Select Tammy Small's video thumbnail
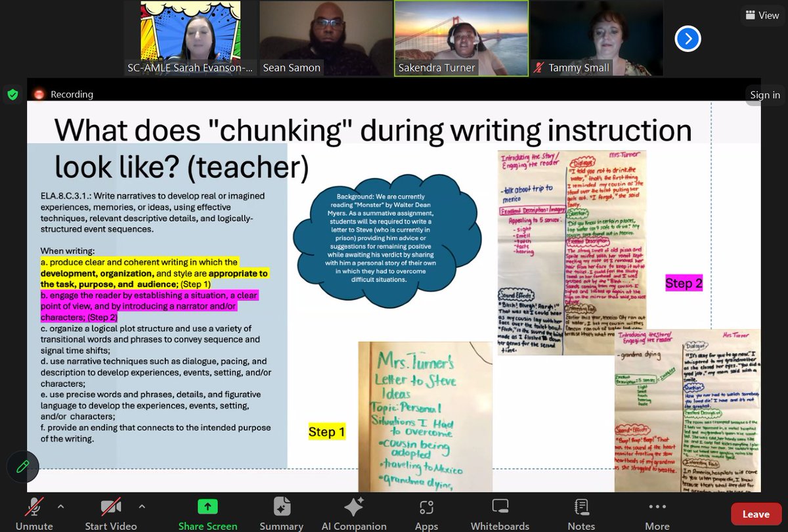The width and height of the screenshot is (788, 532). (596, 38)
